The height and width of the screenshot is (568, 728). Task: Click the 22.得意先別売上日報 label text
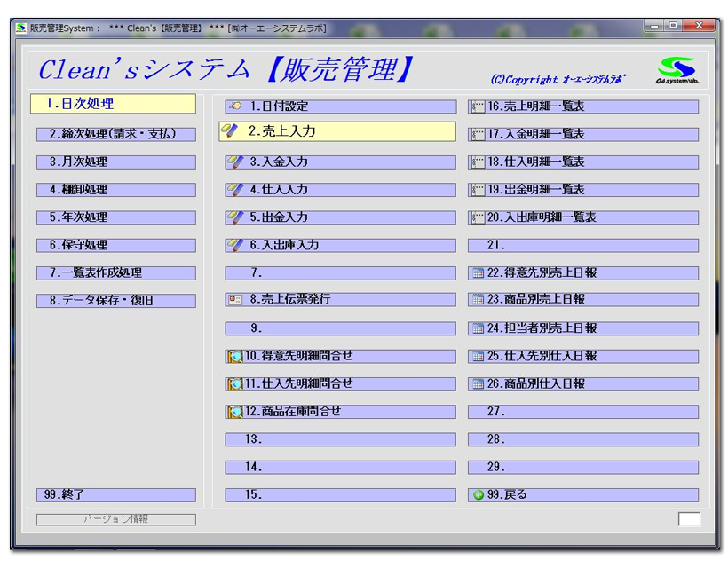coord(542,272)
